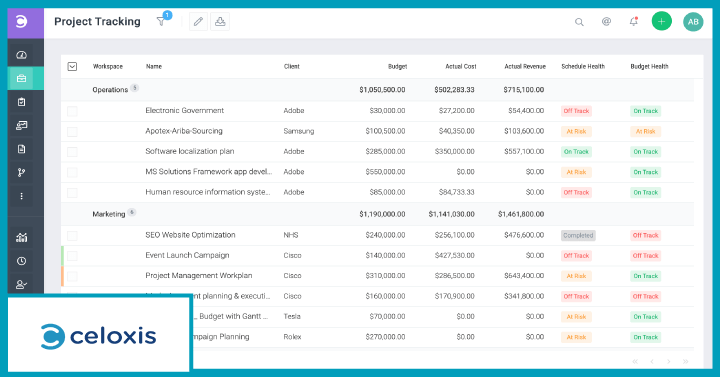Check the SEO Website Optimization checkbox
The image size is (720, 377).
point(72,236)
